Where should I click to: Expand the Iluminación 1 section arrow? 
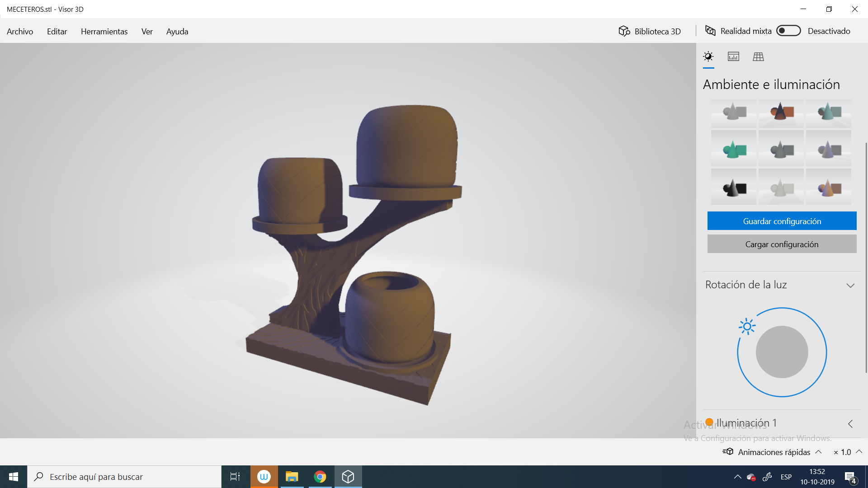tap(850, 424)
